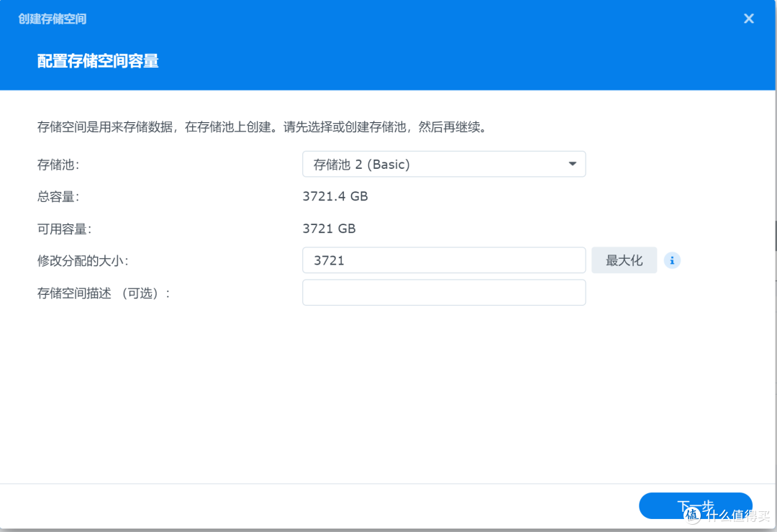Click the 3721 GB available capacity value
The width and height of the screenshot is (777, 532).
coord(329,229)
